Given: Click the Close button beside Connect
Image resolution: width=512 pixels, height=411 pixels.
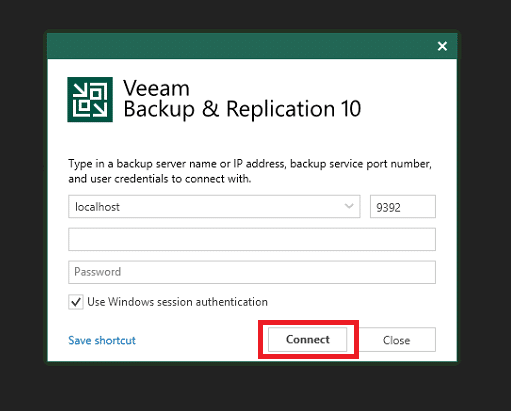Looking at the screenshot, I should point(396,340).
